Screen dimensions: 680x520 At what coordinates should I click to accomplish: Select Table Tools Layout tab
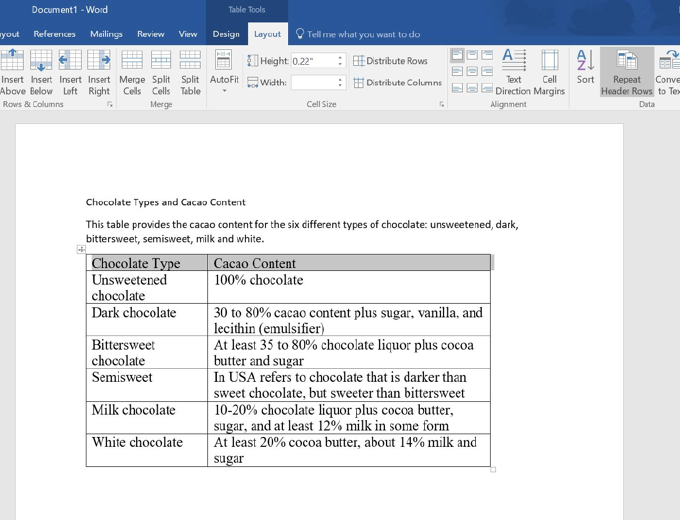click(x=268, y=34)
